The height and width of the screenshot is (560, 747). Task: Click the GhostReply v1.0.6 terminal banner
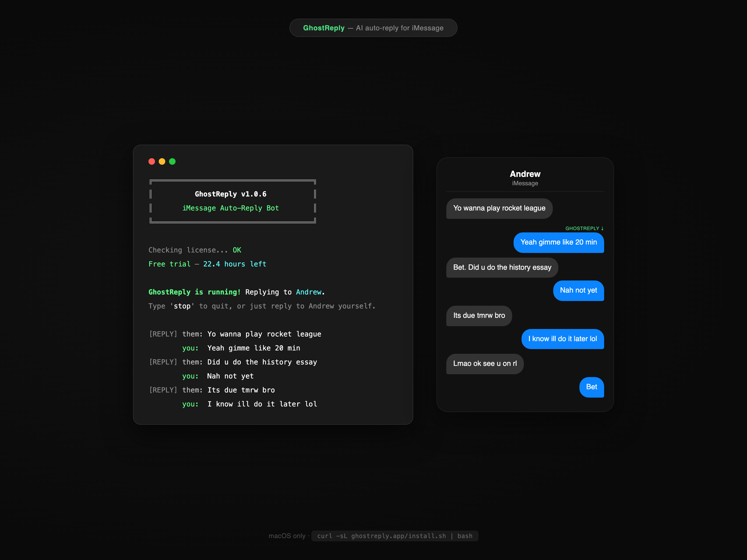231,194
